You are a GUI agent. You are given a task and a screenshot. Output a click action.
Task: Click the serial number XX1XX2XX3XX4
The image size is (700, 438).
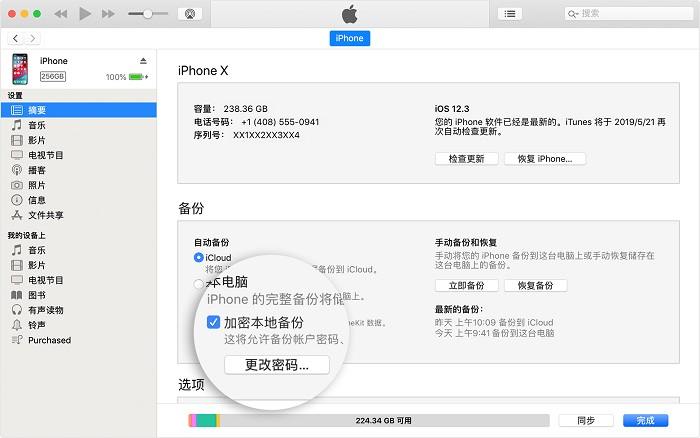click(267, 135)
